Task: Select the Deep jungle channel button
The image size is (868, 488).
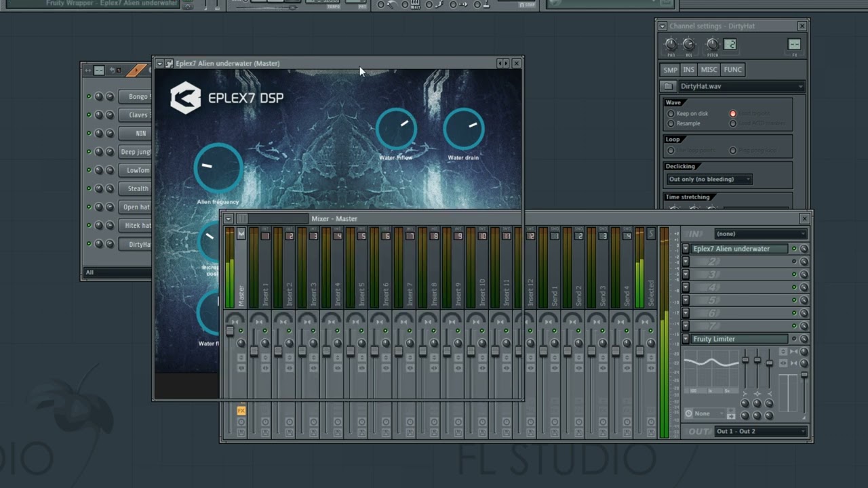Action: pos(136,152)
